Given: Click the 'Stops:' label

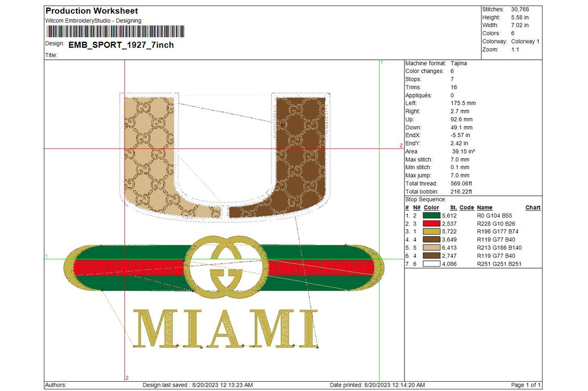Looking at the screenshot, I should (x=413, y=79).
